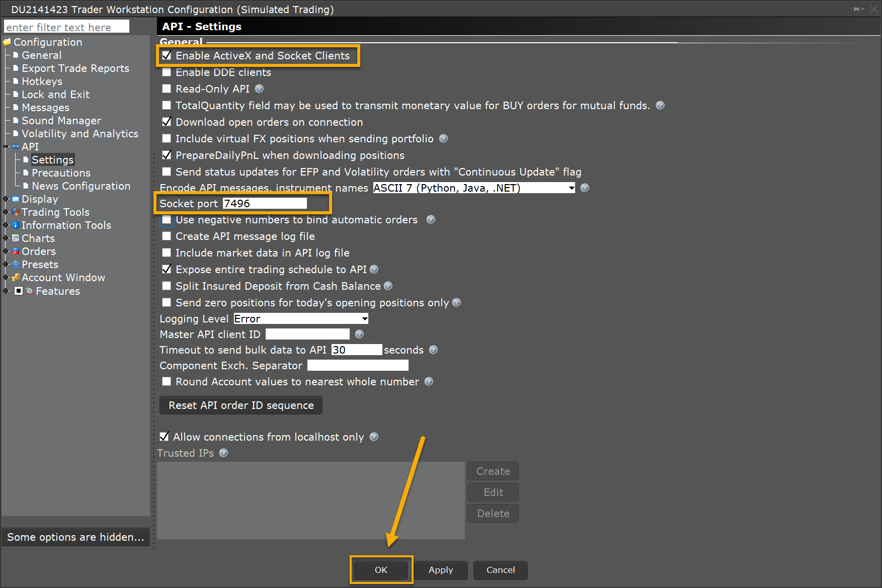Click the Create trusted IP button

pyautogui.click(x=493, y=471)
